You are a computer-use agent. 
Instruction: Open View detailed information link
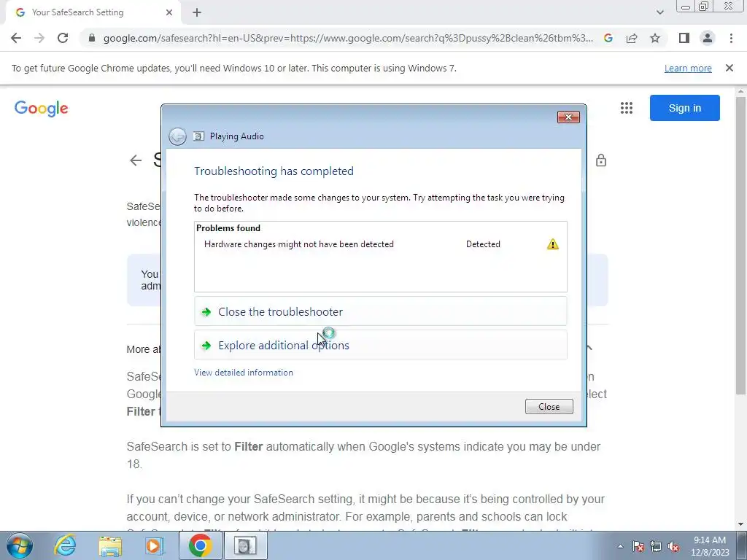tap(244, 373)
